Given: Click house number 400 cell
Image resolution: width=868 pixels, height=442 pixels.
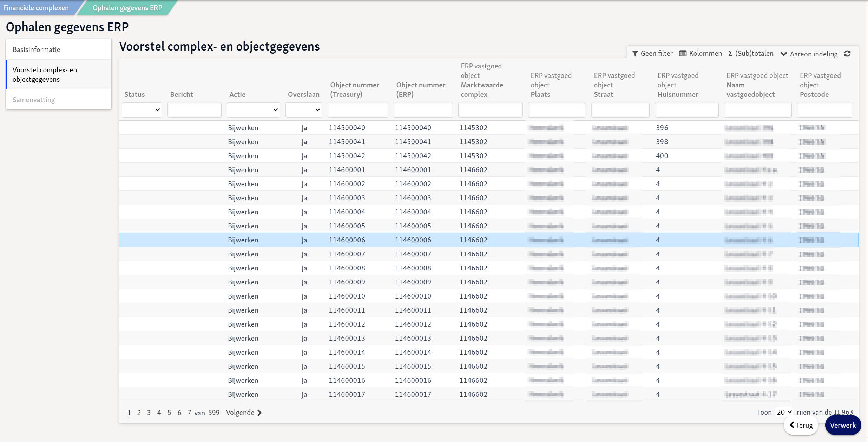Looking at the screenshot, I should pos(662,156).
